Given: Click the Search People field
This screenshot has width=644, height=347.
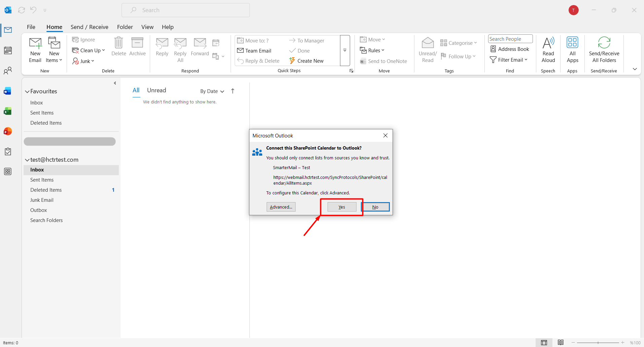Looking at the screenshot, I should tap(510, 39).
